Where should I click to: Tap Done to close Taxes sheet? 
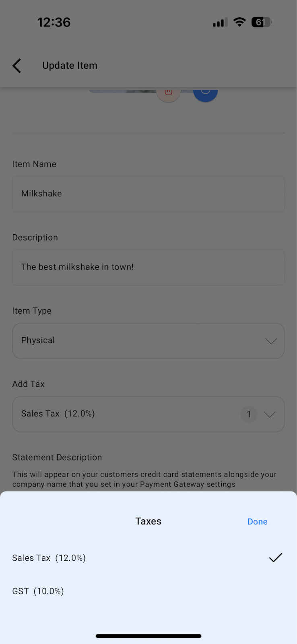257,522
